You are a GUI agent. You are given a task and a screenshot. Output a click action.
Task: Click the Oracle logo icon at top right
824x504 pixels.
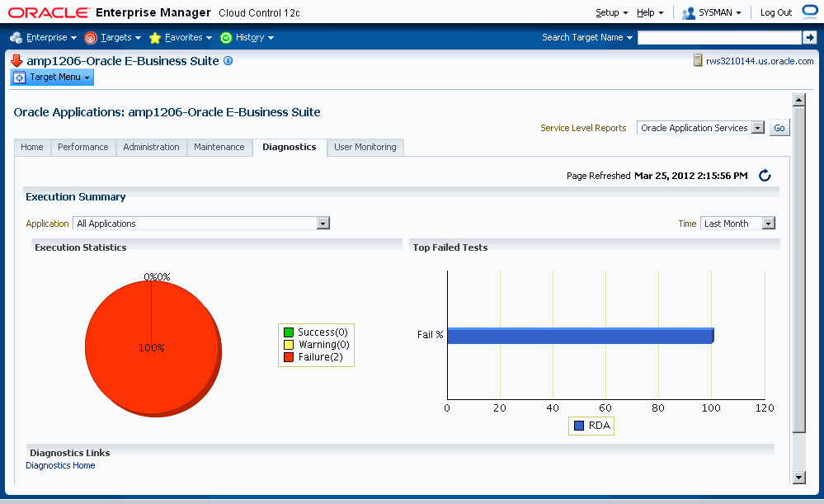(x=810, y=12)
